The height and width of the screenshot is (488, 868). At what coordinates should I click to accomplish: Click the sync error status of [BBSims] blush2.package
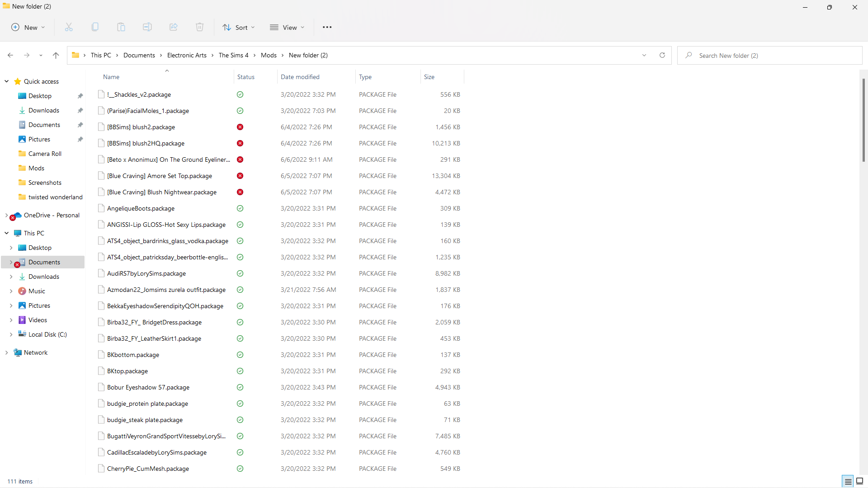[240, 127]
